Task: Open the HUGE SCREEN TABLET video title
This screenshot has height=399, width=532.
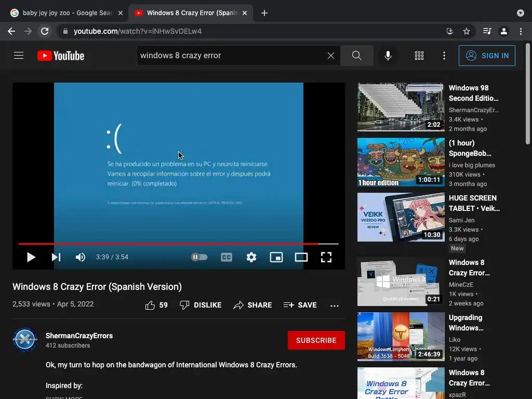Action: pyautogui.click(x=474, y=203)
